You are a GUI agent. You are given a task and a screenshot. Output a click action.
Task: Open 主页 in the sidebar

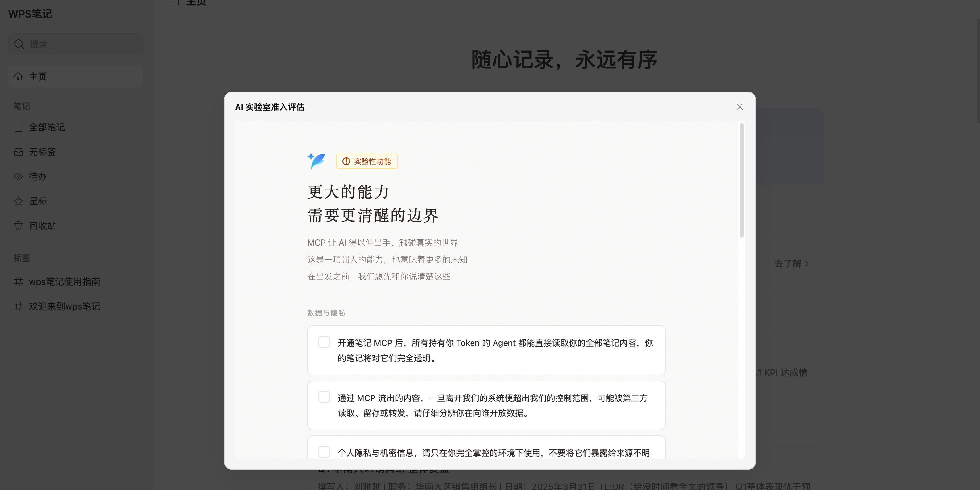coord(75,77)
